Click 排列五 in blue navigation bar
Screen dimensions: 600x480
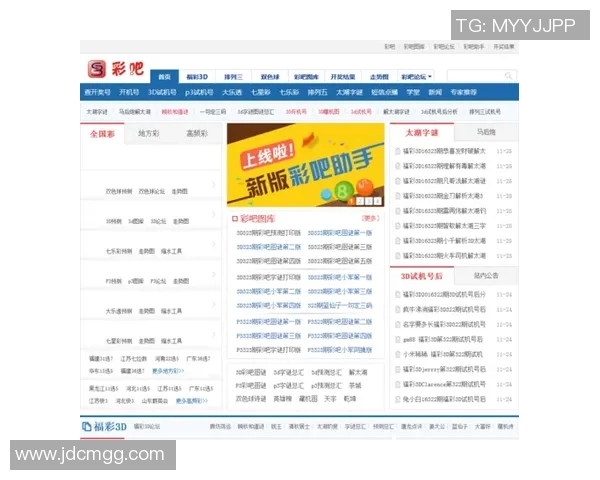coord(318,92)
